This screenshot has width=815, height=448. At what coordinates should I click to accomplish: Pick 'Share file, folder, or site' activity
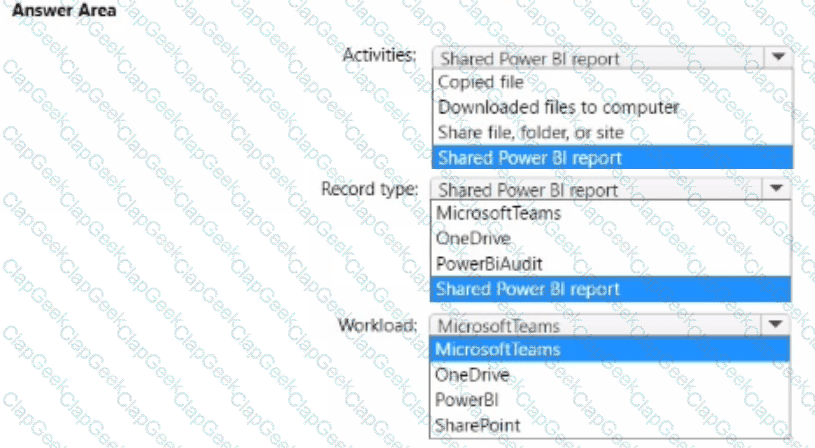click(530, 132)
